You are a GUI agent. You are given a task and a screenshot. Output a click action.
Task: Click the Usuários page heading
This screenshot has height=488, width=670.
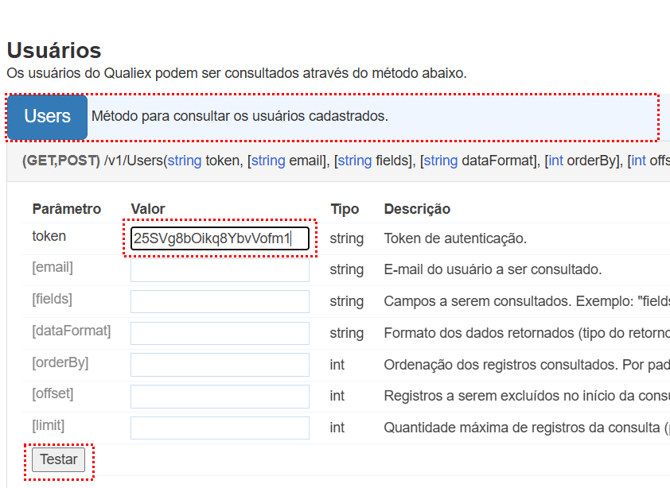tap(54, 50)
